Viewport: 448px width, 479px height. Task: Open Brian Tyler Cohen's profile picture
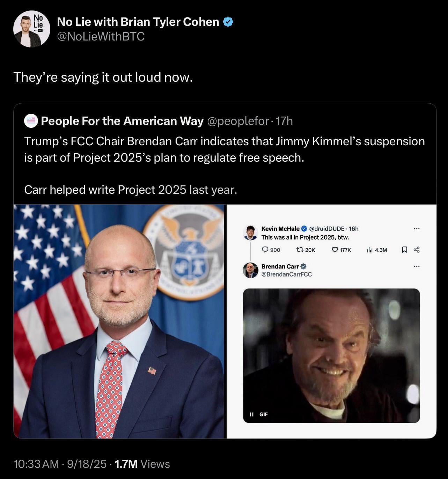(31, 29)
